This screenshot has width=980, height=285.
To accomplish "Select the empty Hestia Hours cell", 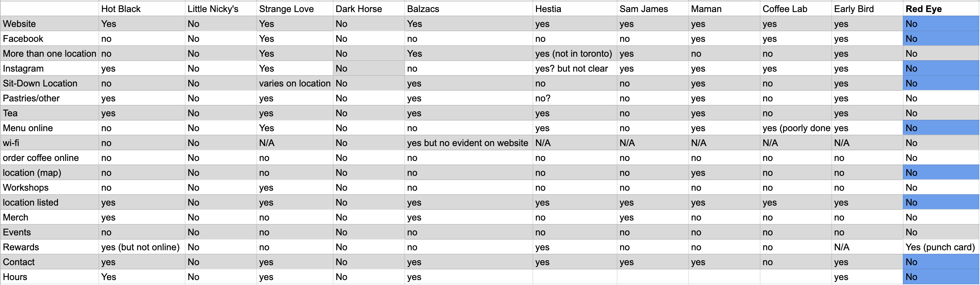I will (575, 276).
